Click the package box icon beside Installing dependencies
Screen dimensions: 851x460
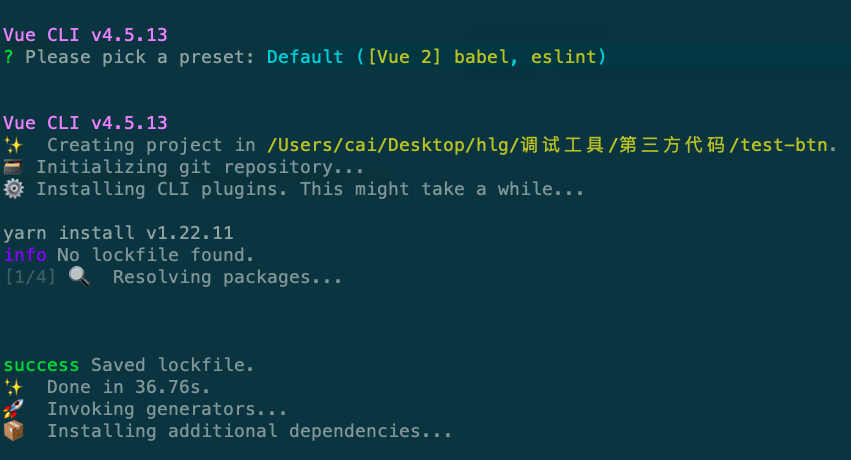[14, 431]
